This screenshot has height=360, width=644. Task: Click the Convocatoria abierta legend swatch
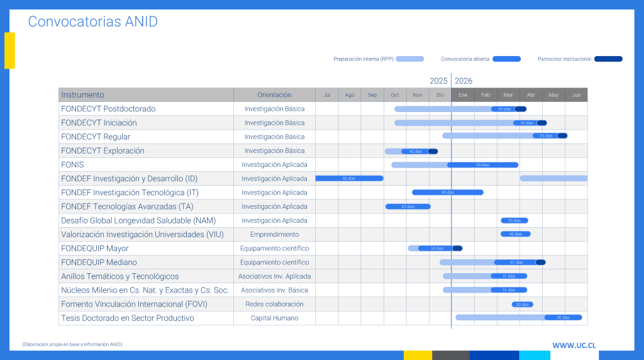pos(506,59)
